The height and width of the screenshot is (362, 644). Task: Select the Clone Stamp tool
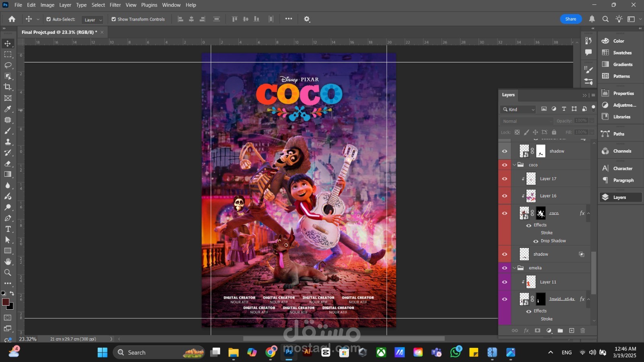(x=8, y=142)
